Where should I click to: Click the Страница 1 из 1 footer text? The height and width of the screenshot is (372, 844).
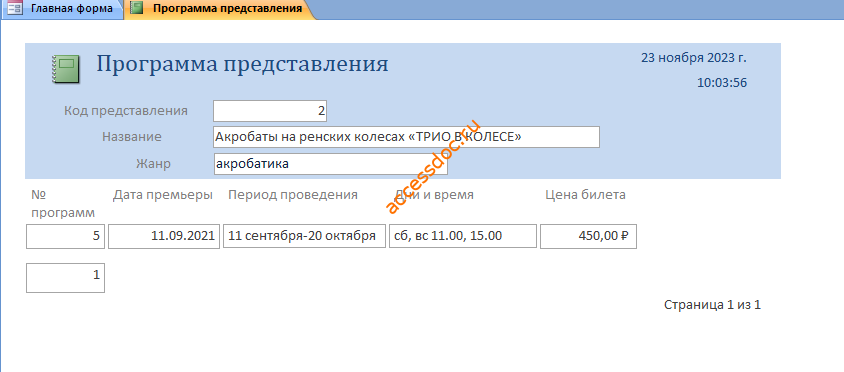712,305
